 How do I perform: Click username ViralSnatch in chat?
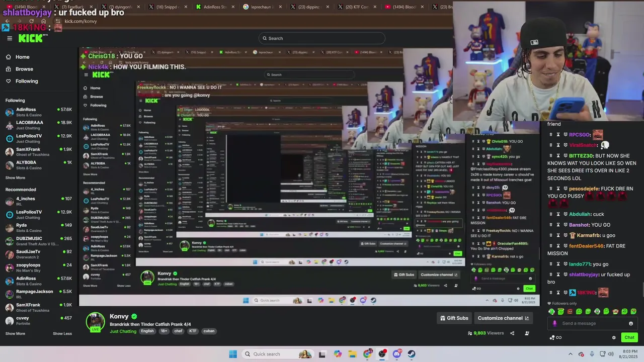pyautogui.click(x=583, y=145)
